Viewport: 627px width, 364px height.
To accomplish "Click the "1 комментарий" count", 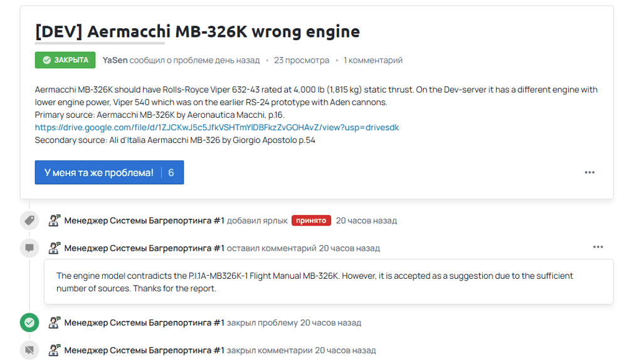I will point(373,60).
